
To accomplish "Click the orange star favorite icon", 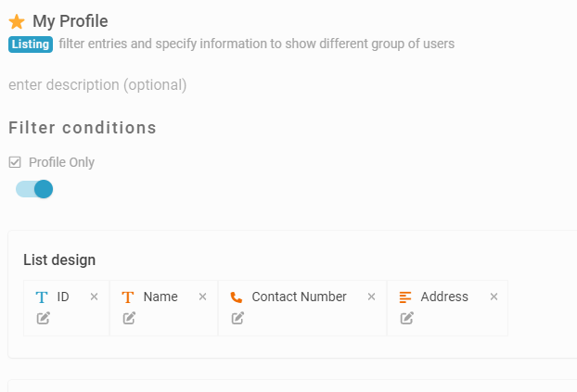I will tap(17, 21).
